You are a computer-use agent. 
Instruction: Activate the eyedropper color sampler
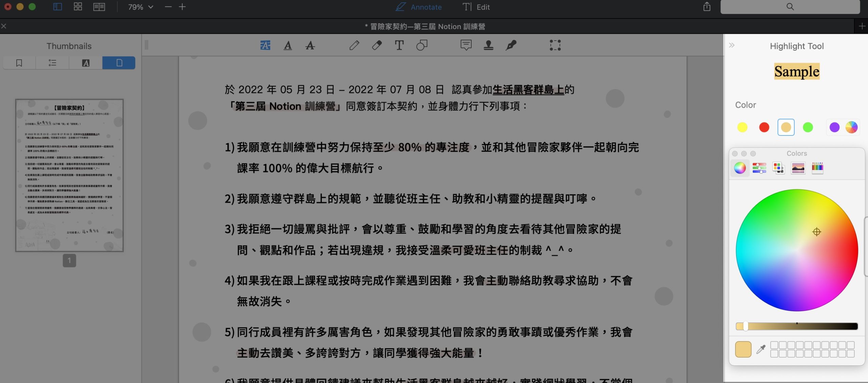(x=761, y=349)
